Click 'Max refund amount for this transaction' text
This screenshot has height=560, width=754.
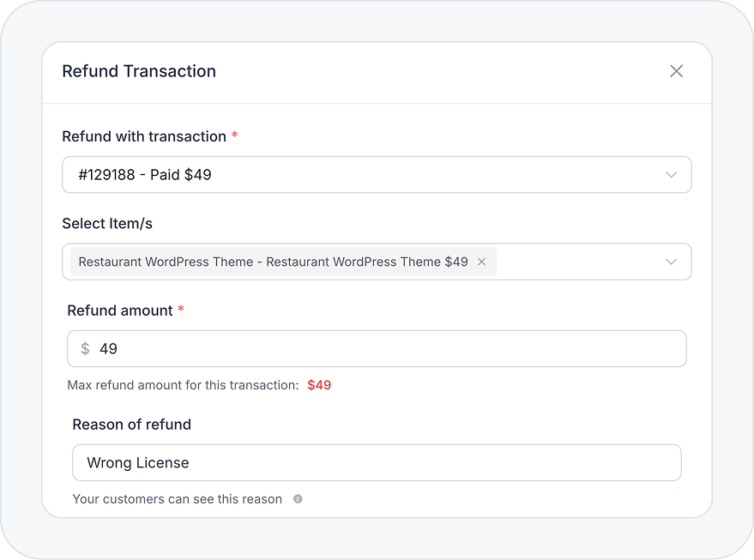(x=183, y=385)
